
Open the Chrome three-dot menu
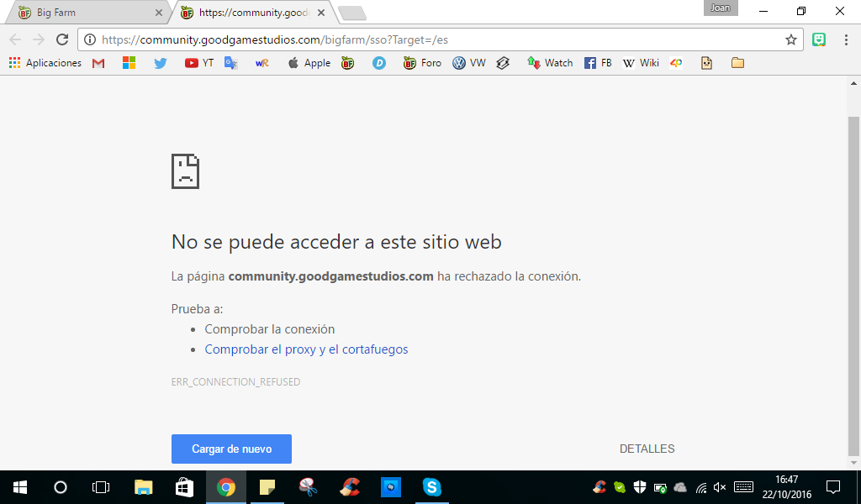click(846, 39)
